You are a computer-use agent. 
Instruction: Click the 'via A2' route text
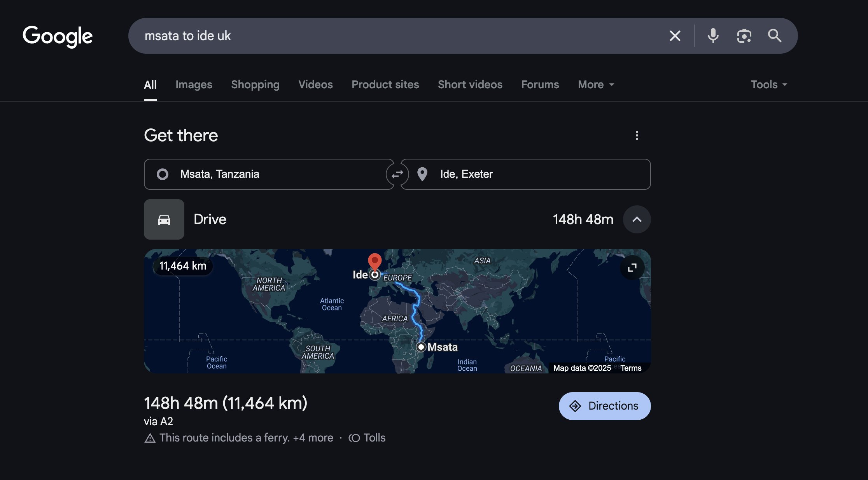(158, 422)
